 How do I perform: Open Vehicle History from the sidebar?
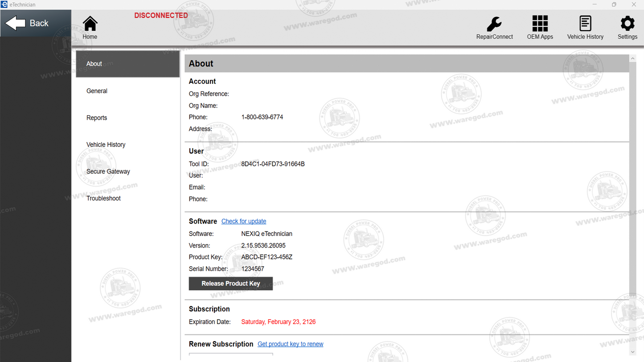click(106, 144)
